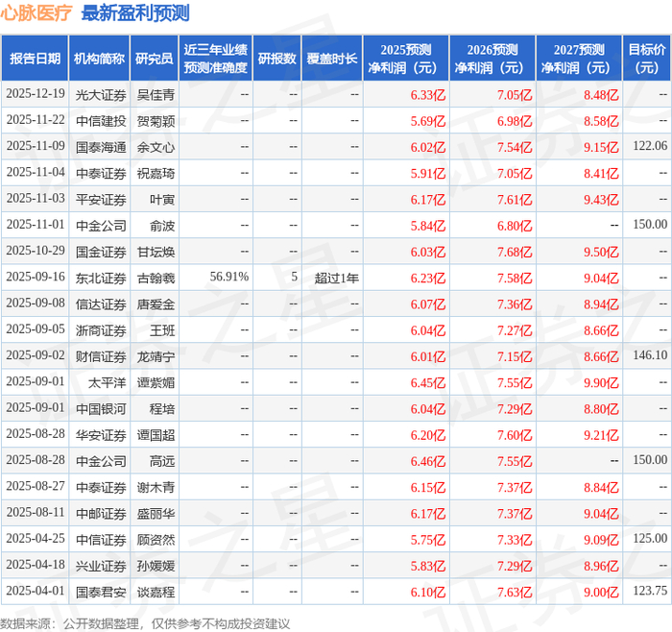Click accuracy value 56.91%
The width and height of the screenshot is (672, 632).
click(x=228, y=277)
